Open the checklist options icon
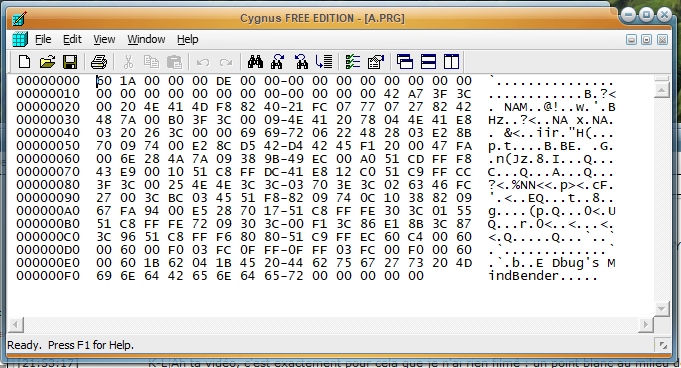 353,62
